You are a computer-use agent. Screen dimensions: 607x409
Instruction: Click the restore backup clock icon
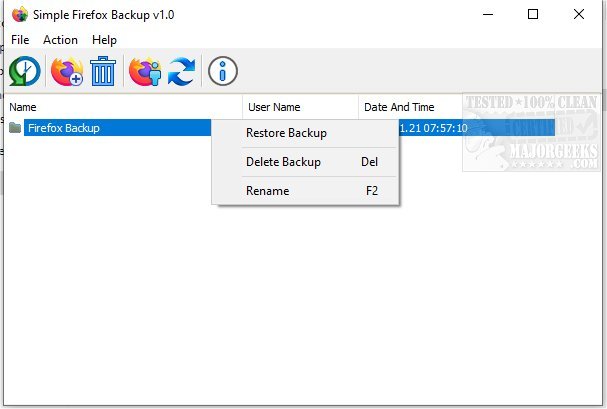pos(24,71)
